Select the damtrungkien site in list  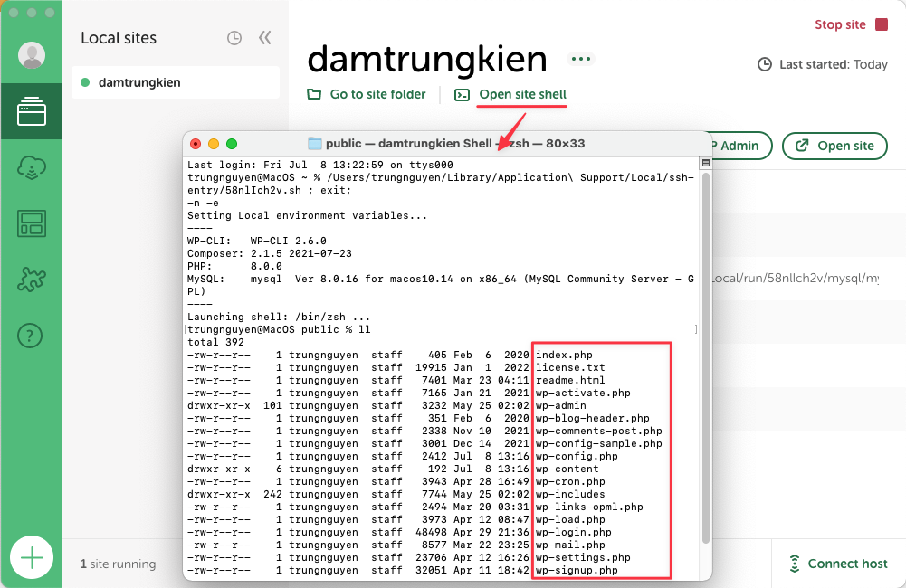pos(176,82)
